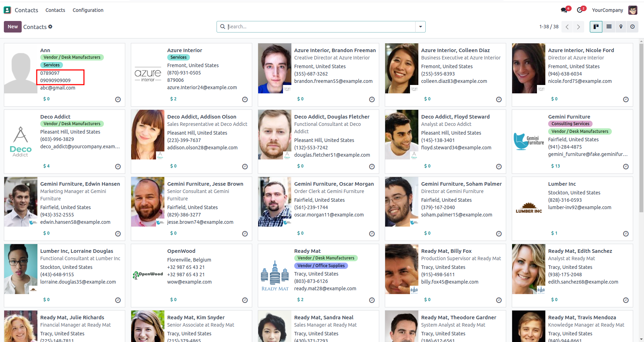Go to next page of contacts
Viewport: 644px width, 342px height.
(x=579, y=27)
